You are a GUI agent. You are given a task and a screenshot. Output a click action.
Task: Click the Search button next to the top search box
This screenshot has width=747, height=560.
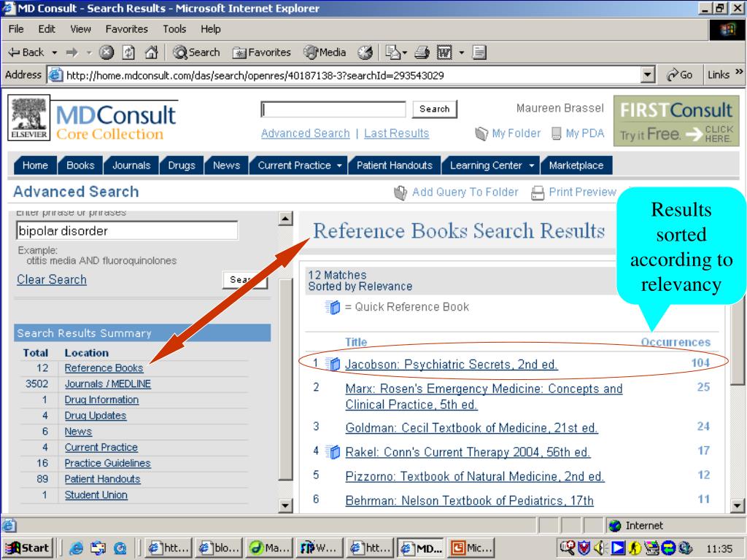(435, 109)
